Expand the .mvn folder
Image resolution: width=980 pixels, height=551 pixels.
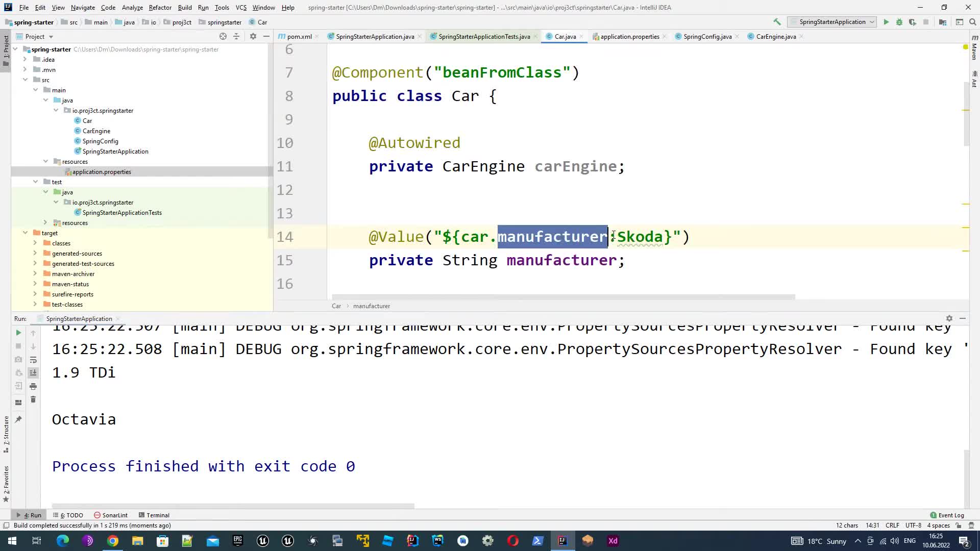pos(24,69)
